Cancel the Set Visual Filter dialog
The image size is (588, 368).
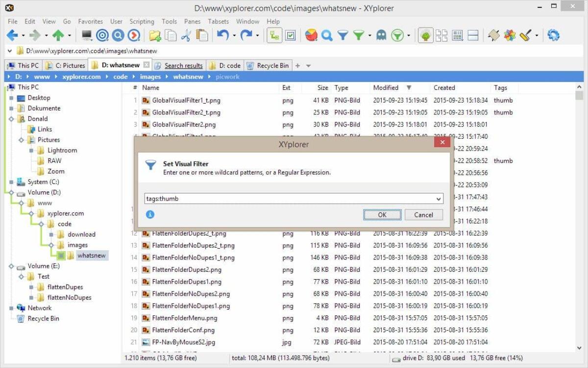tap(423, 214)
